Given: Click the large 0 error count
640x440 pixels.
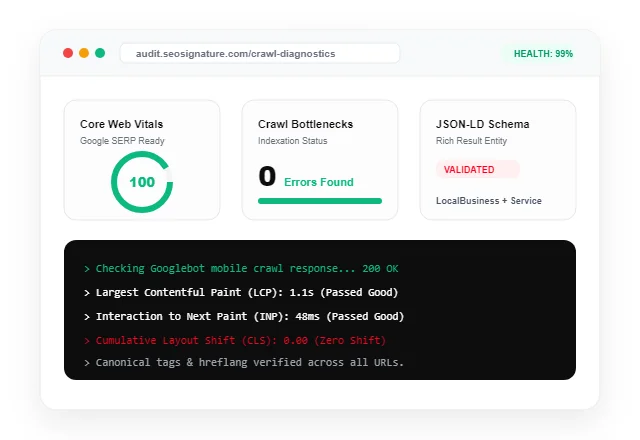Looking at the screenshot, I should coord(267,176).
